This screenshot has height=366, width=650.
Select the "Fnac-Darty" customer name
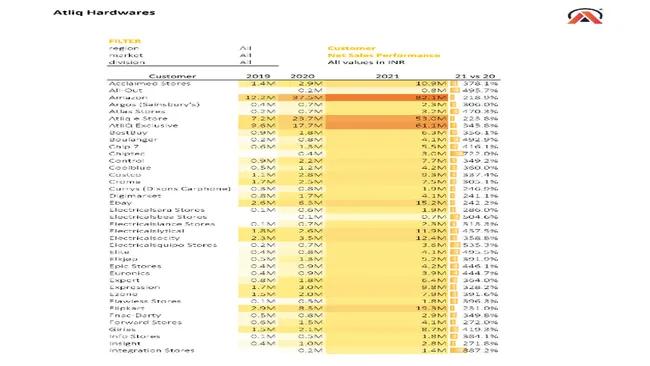[x=135, y=316]
